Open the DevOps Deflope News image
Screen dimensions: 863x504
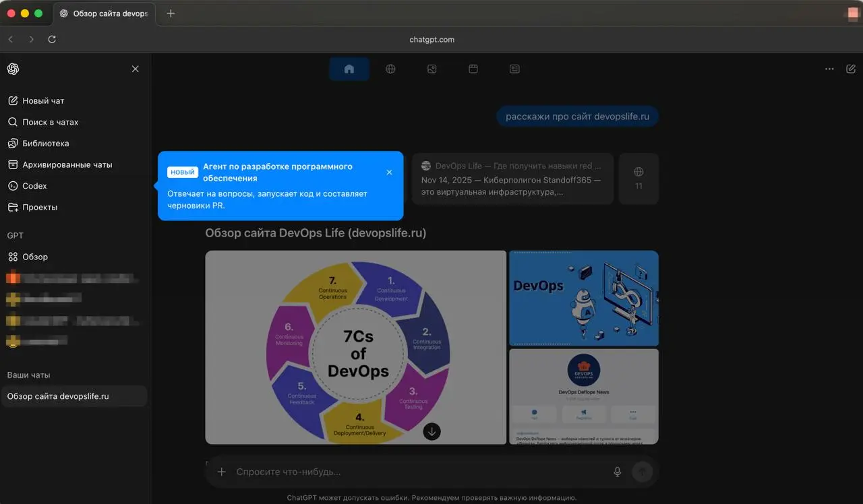coord(584,396)
